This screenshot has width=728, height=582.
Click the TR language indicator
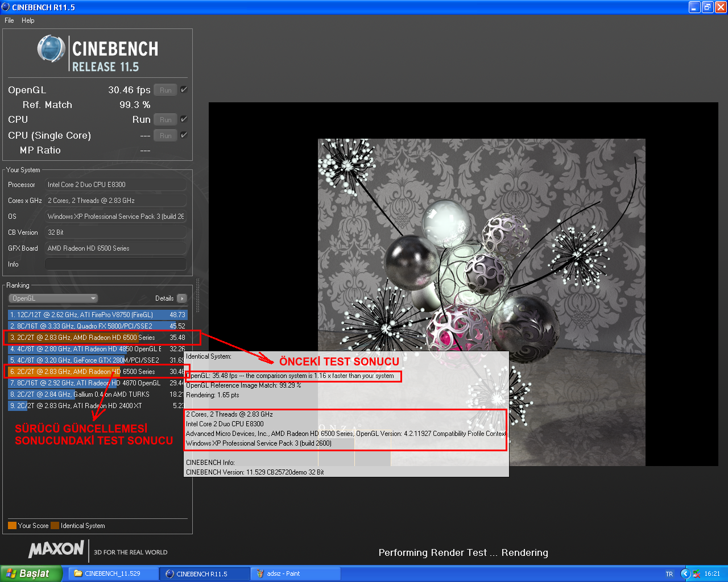coord(669,573)
